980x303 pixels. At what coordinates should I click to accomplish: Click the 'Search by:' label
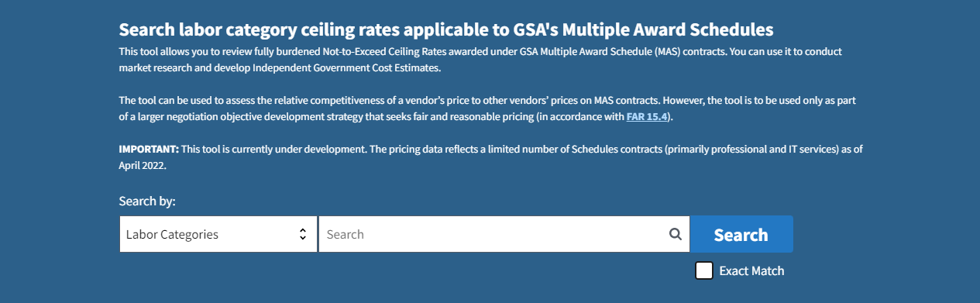point(147,201)
